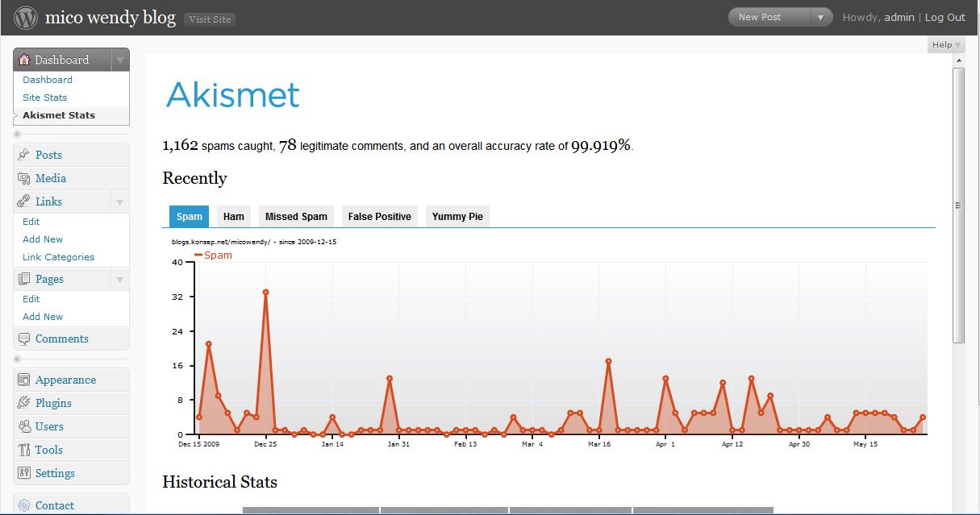Click the WordPress logo in the header
Viewport: 980px width, 515px height.
click(x=26, y=17)
